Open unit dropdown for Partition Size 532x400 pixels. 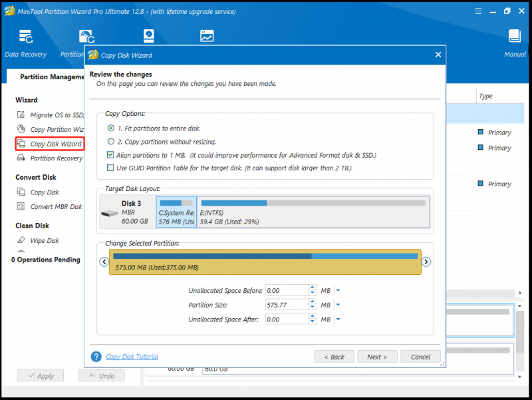[338, 305]
